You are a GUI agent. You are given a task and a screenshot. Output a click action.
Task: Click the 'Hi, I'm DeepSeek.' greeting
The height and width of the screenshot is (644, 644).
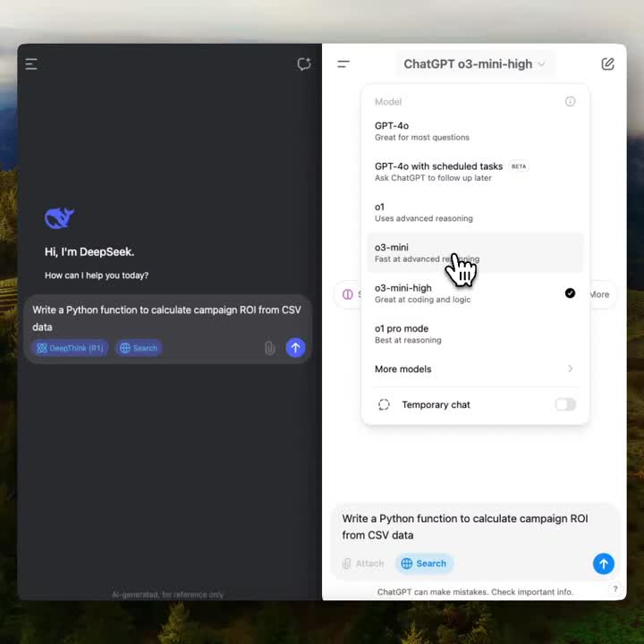click(89, 251)
